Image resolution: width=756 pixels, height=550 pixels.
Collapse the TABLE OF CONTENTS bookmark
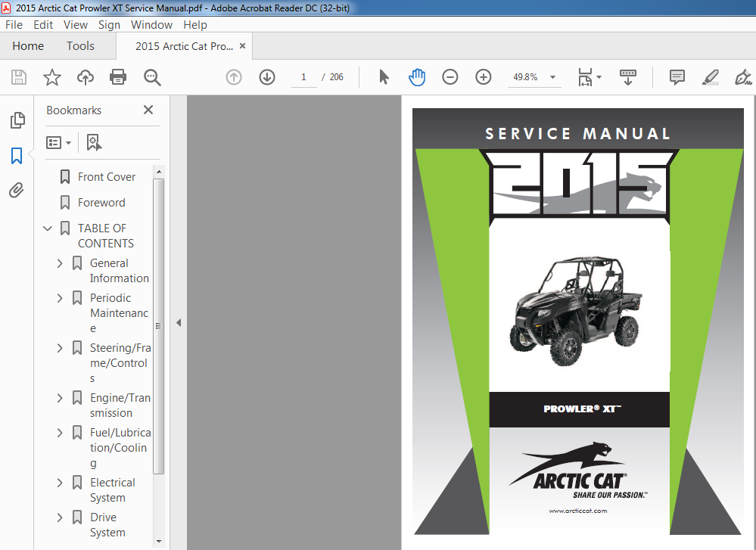tap(48, 228)
